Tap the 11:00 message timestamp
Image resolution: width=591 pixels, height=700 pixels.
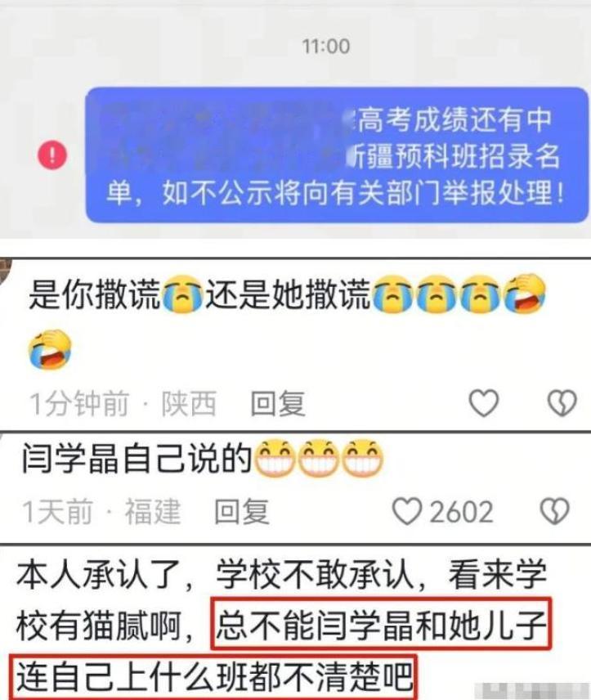pyautogui.click(x=326, y=46)
